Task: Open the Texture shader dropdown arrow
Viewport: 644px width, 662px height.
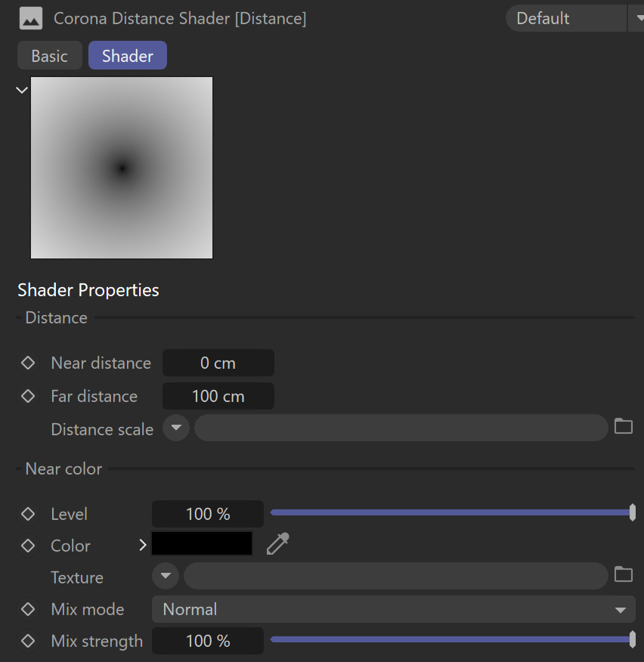Action: pos(166,576)
